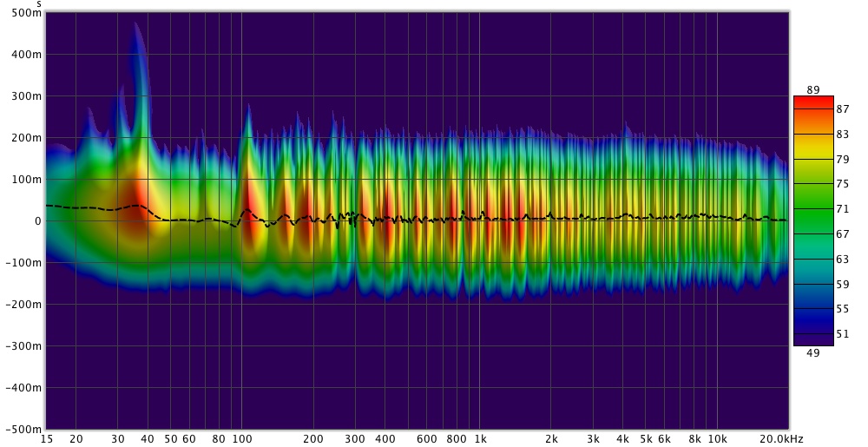Click the 83 value on color scale
The image size is (868, 447).
(843, 135)
